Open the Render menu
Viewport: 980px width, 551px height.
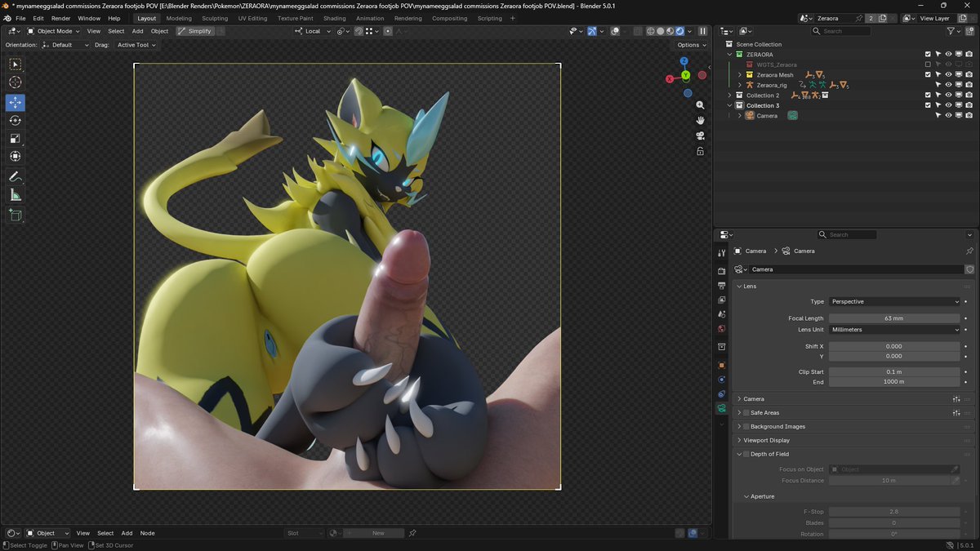61,18
